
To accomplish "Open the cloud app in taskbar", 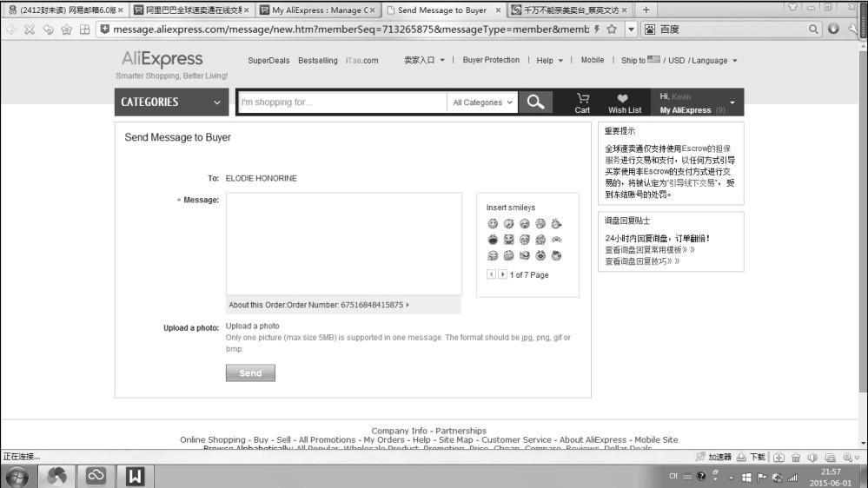I will coord(96,477).
